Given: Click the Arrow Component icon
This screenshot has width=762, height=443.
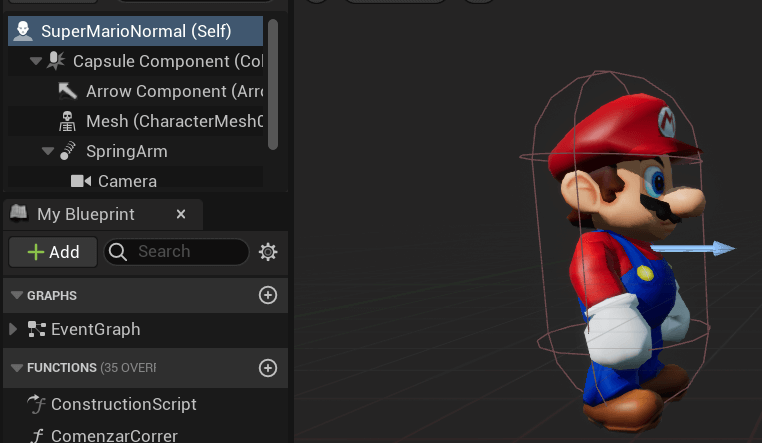Looking at the screenshot, I should click(x=68, y=91).
